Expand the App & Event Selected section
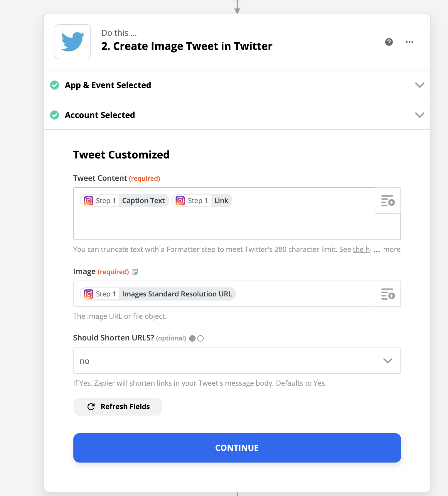 (420, 85)
